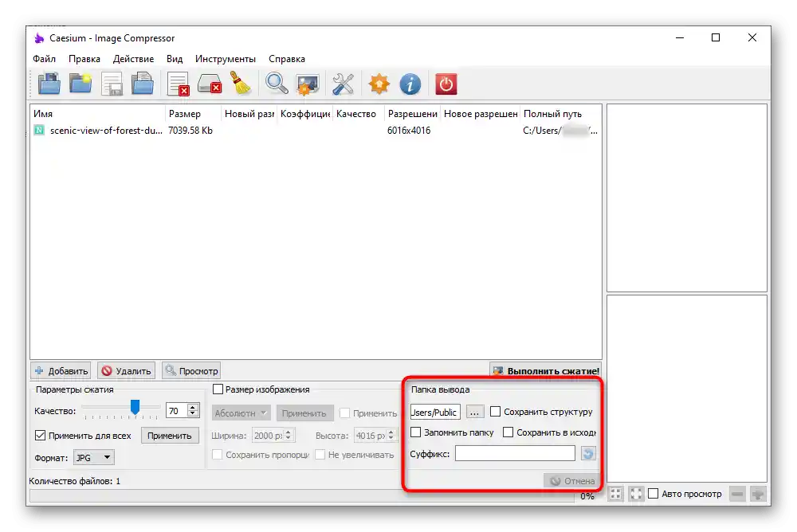Screen dimensions: 797x532
Task: Click the Remove item from list icon
Action: coord(179,84)
